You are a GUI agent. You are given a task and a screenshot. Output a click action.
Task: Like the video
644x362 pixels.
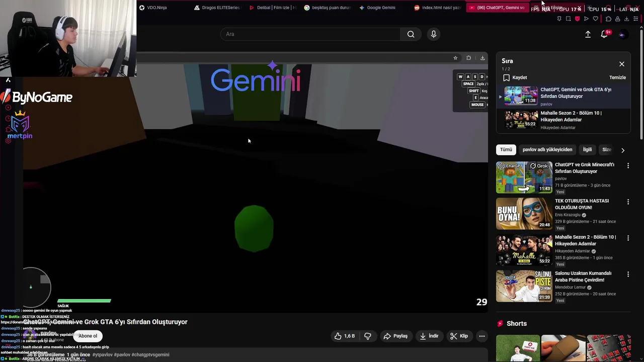[345, 336]
